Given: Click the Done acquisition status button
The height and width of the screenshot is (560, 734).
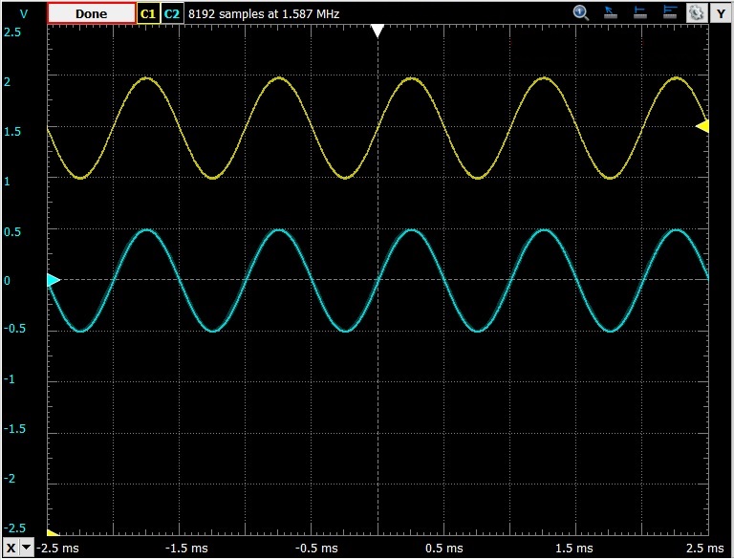Looking at the screenshot, I should click(x=92, y=13).
